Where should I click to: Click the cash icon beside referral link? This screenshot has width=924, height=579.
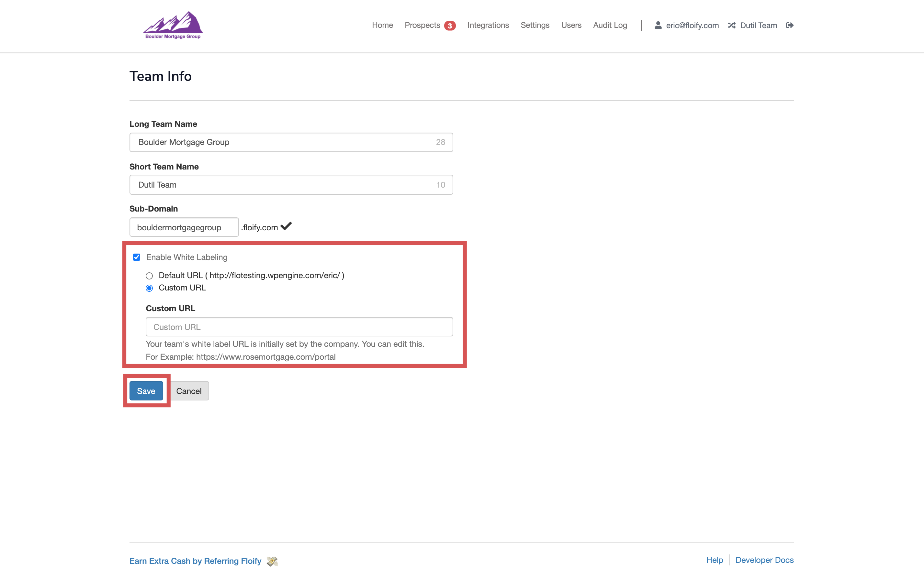[272, 561]
